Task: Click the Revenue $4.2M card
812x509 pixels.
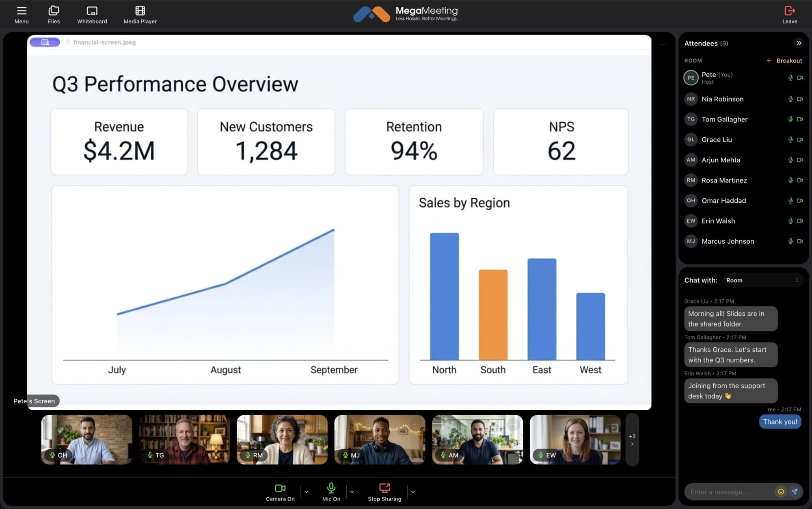Action: coord(119,142)
